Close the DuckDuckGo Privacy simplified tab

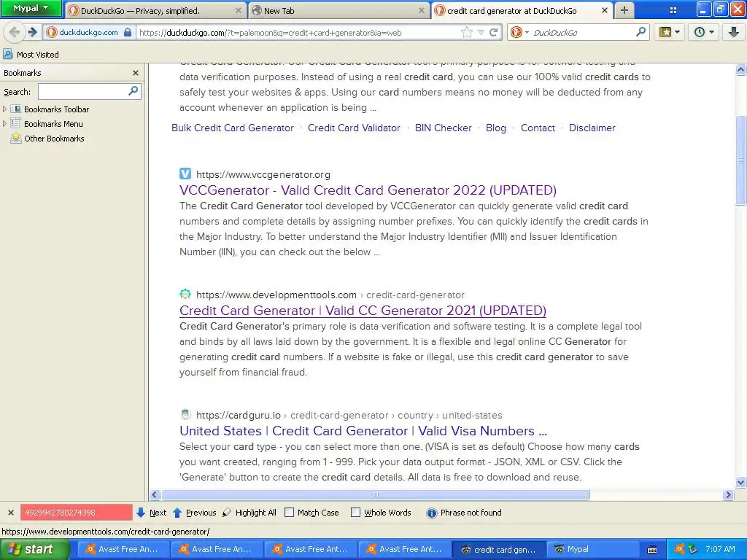[x=239, y=10]
